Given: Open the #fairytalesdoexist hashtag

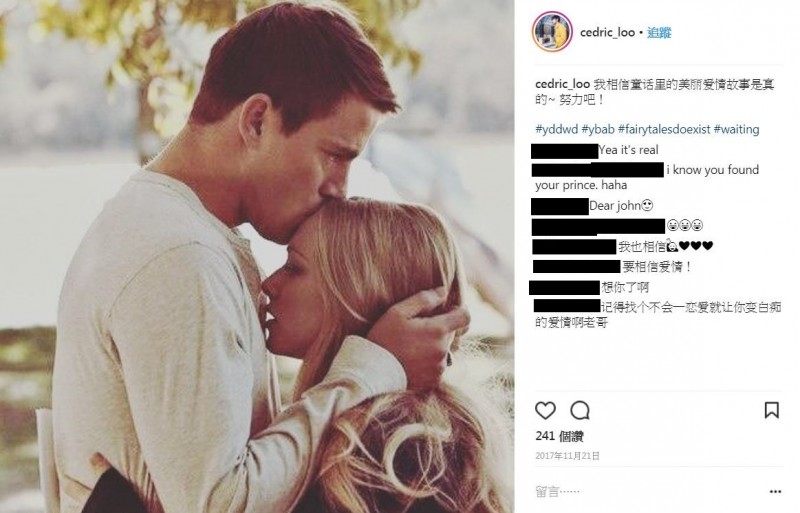Looking at the screenshot, I should pyautogui.click(x=664, y=129).
